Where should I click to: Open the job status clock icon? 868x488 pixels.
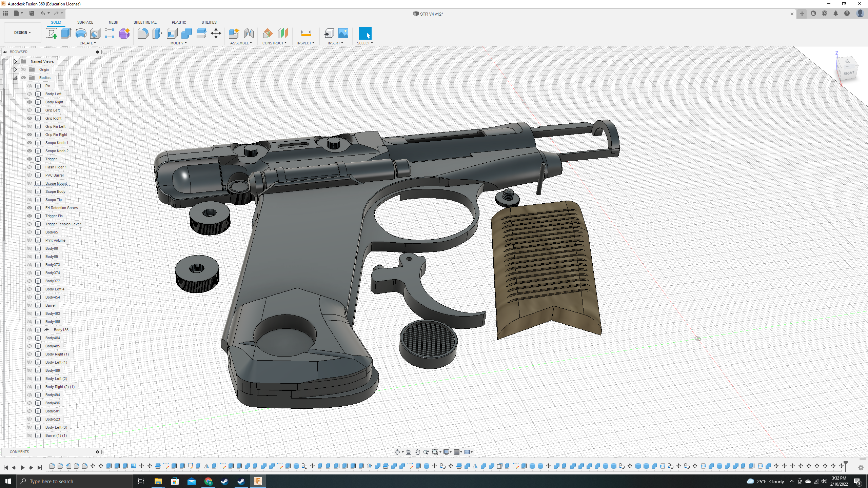(x=825, y=14)
